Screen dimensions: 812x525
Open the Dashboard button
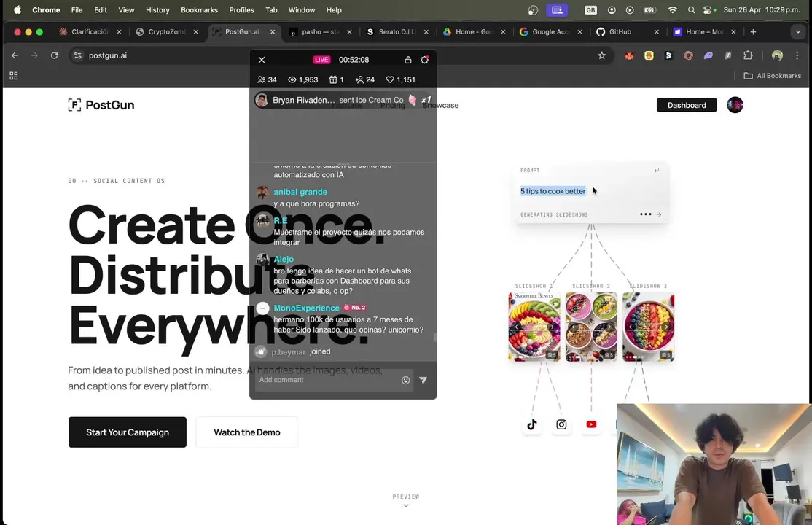pos(687,105)
